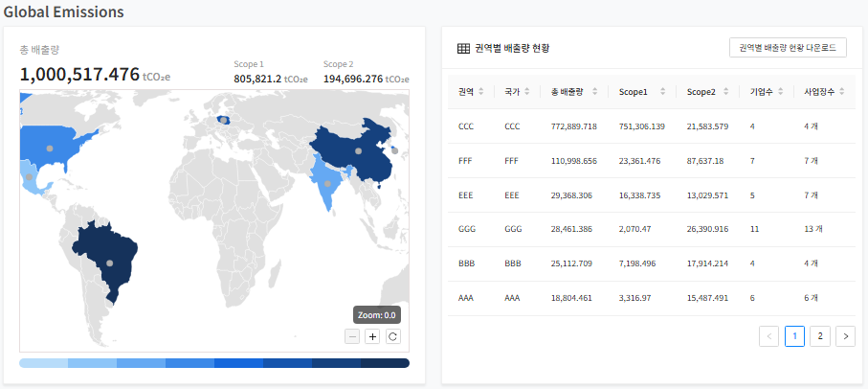Switch to page 2 of the table
The width and height of the screenshot is (868, 389).
[819, 335]
